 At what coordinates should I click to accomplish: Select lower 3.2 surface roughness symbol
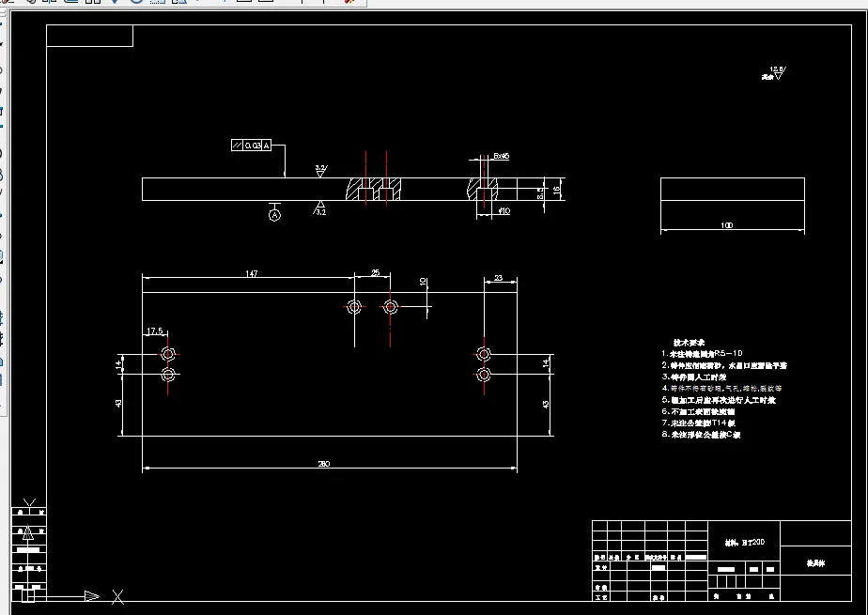coord(320,208)
